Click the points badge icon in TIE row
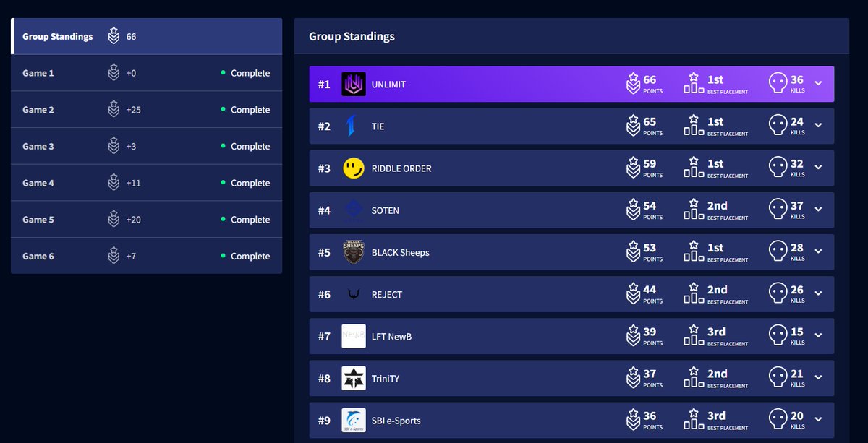 click(x=633, y=126)
